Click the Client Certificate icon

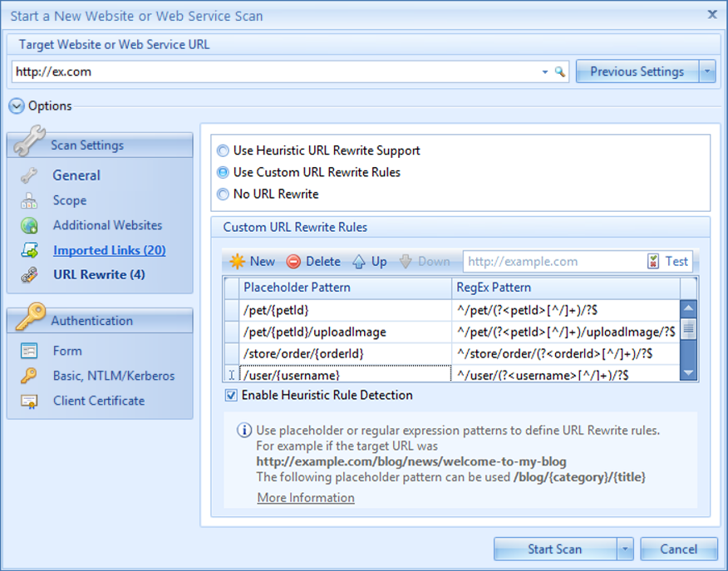(x=30, y=401)
